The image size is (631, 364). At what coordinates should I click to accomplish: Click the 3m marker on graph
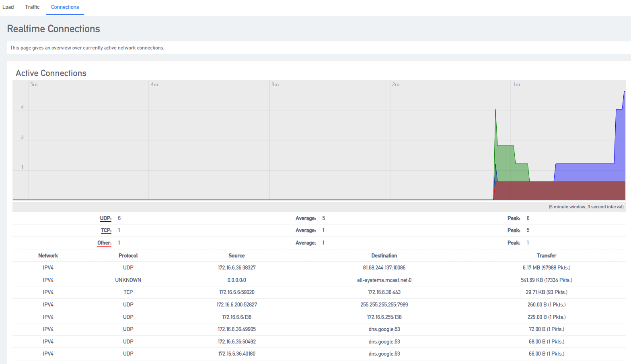275,84
